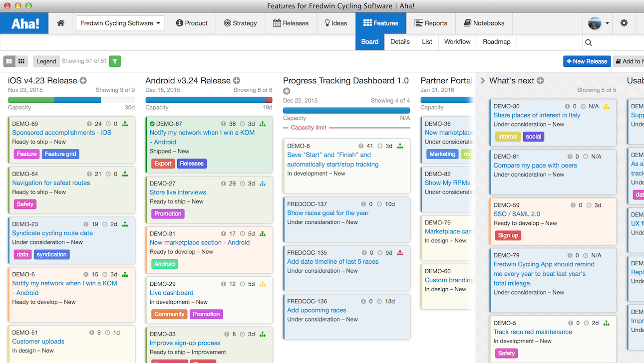Add feature to iOS v4.23 Release plus icon
The width and height of the screenshot is (644, 363).
tap(83, 81)
